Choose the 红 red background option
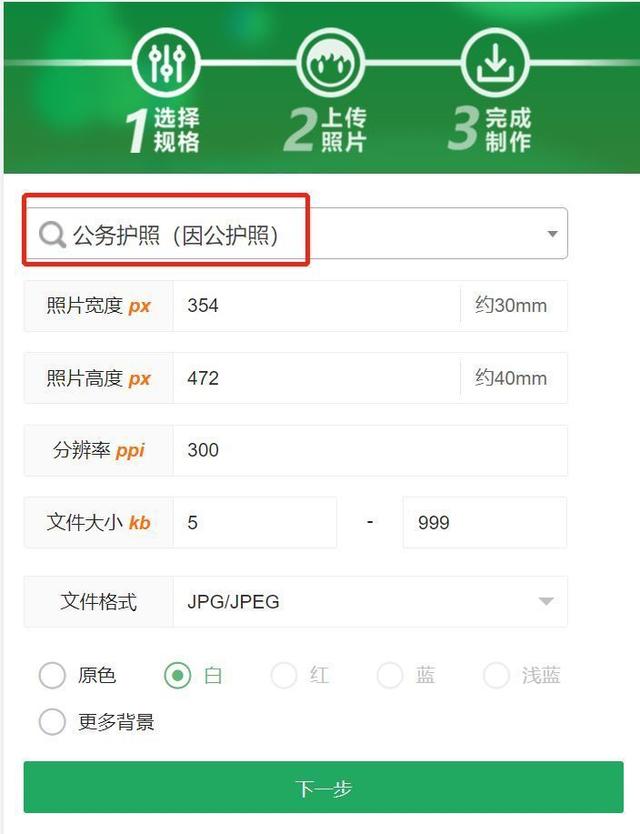Screen dimensions: 640x834 [284, 675]
